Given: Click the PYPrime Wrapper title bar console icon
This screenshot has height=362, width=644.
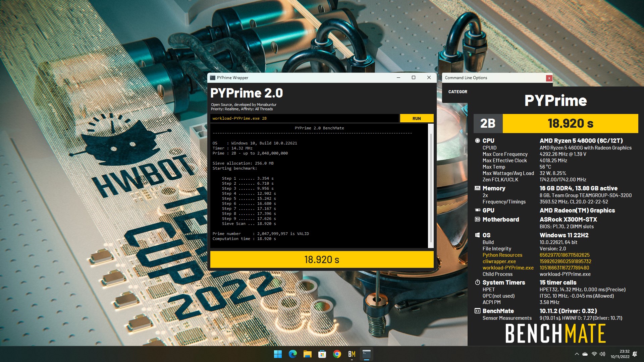Looking at the screenshot, I should pos(213,78).
